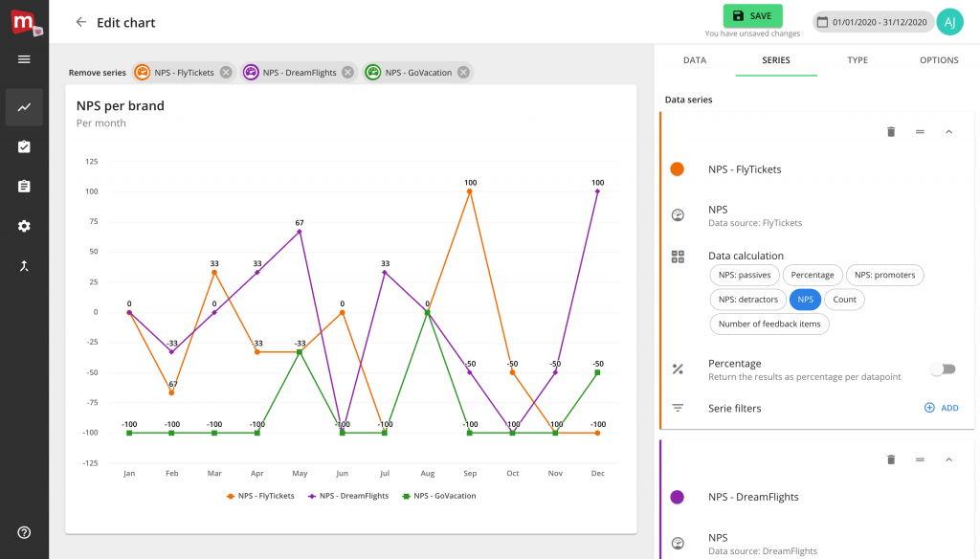
Task: Select NPS: promoters calculation
Action: pyautogui.click(x=884, y=275)
